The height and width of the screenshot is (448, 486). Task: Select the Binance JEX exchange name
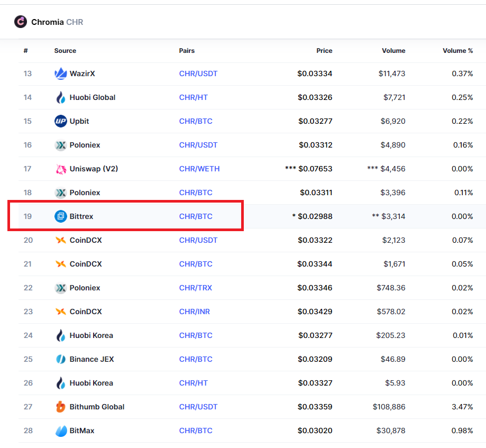(91, 359)
